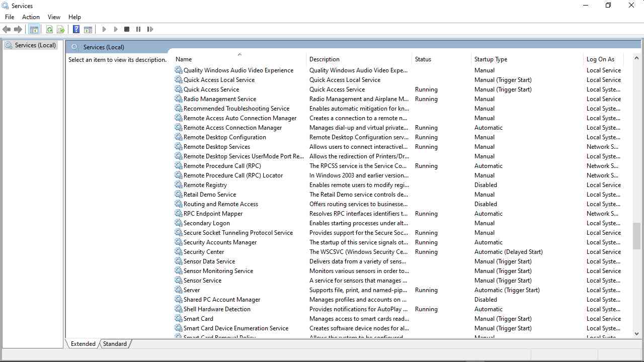This screenshot has width=644, height=362.
Task: Toggle Show/Hide Console Tree toolbar button
Action: (34, 30)
